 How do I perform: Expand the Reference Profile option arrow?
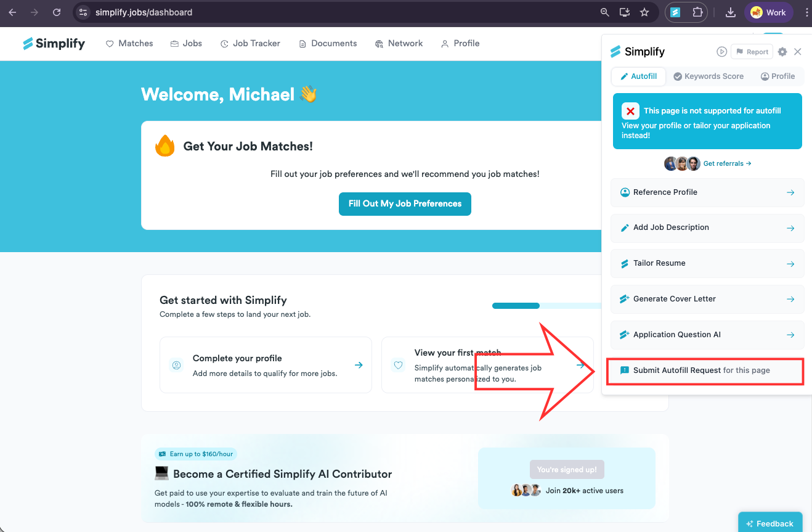(x=790, y=192)
